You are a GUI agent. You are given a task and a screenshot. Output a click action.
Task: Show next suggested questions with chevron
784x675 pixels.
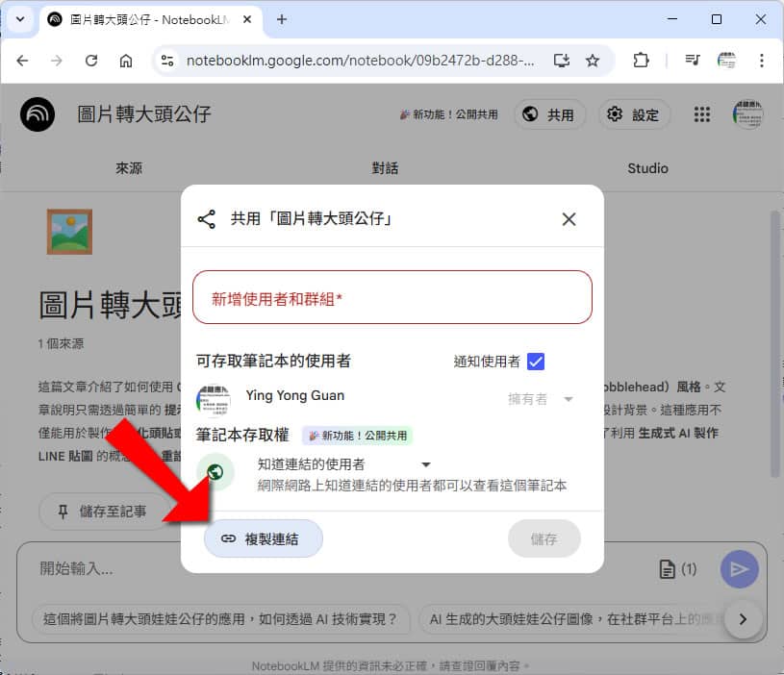coord(743,619)
